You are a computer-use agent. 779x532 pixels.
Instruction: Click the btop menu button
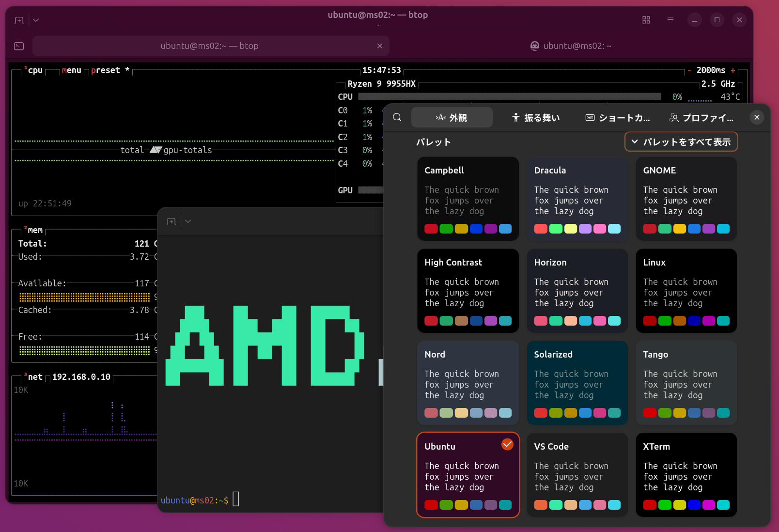pos(71,71)
